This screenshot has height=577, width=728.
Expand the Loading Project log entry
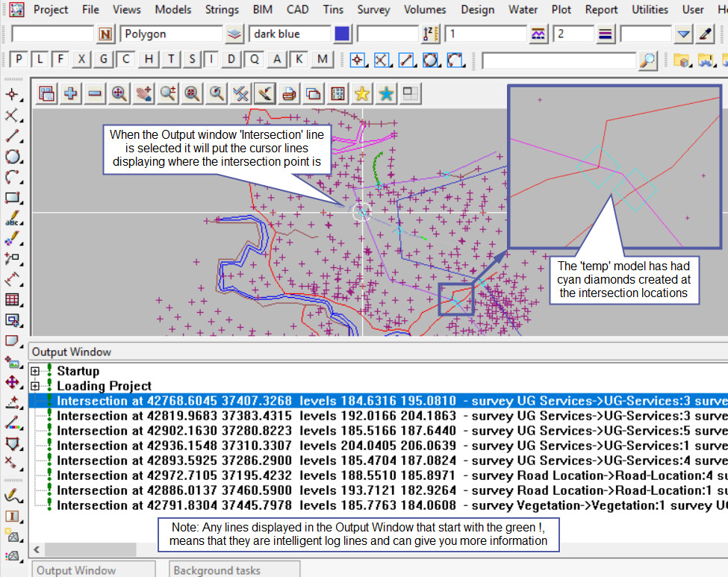coord(36,386)
